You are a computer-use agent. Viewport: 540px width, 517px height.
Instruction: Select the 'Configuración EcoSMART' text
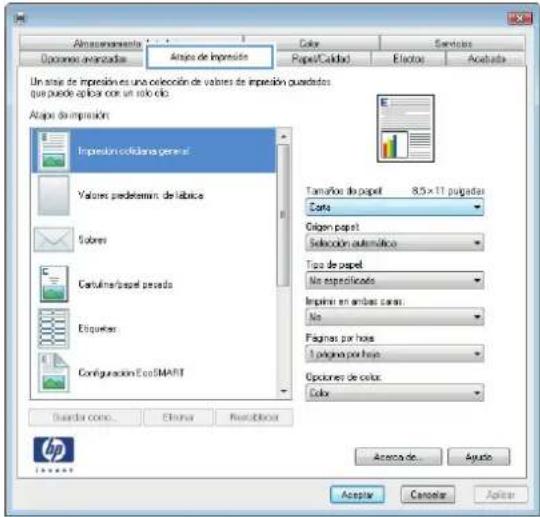[x=131, y=373]
